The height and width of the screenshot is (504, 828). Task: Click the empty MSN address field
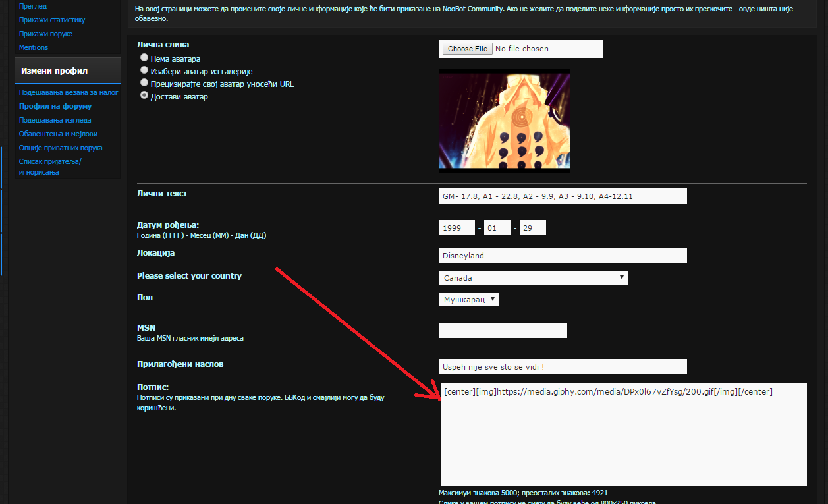click(x=503, y=331)
